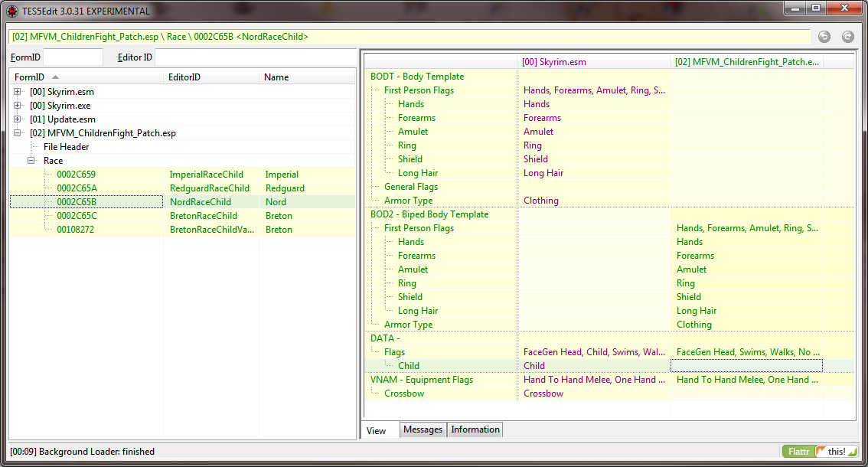Collapse the MFVM_ChildrenFight_Patch.esp node

[x=18, y=133]
